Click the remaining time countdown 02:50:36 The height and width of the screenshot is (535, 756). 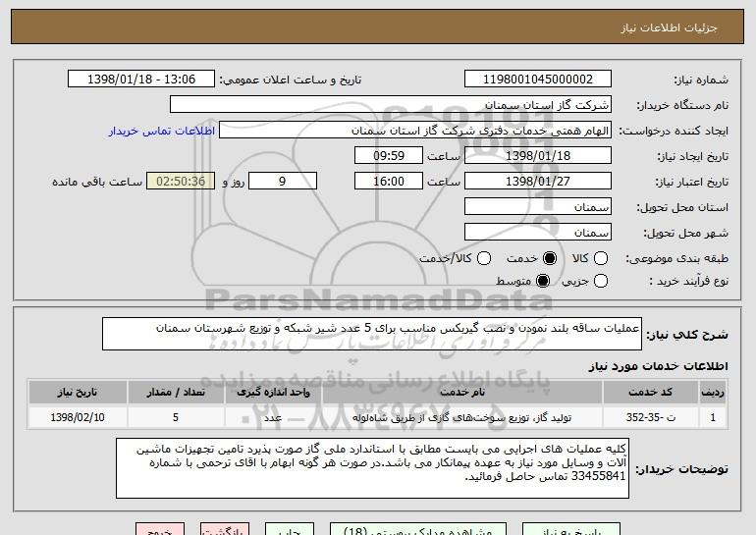click(181, 182)
